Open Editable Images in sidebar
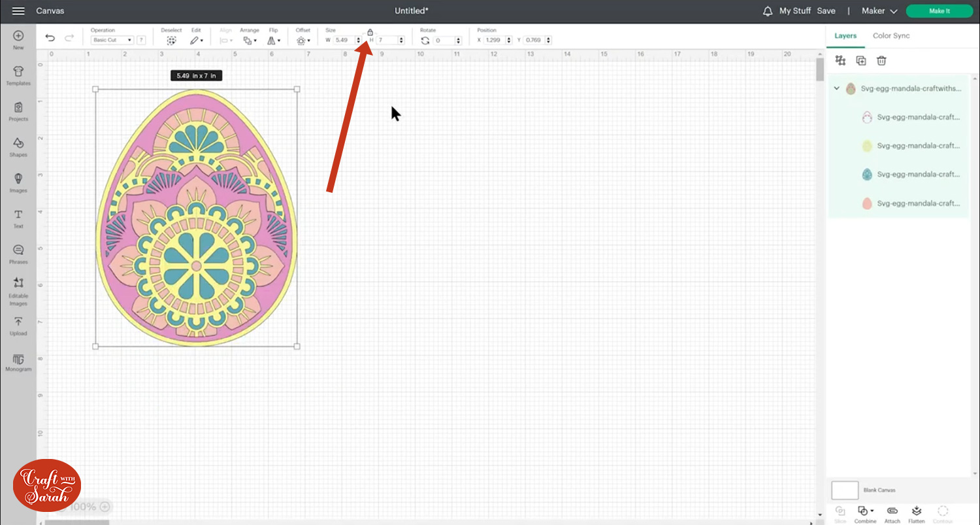Screen dimensions: 980x525 [18, 292]
